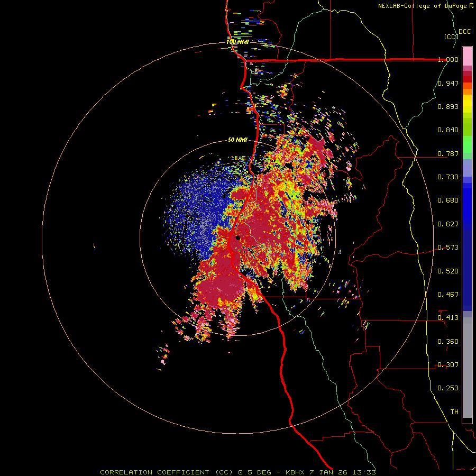Viewport: 476px width, 476px height.
Task: Click the Correlation Coefficient KBHX caption
Action: [238, 472]
